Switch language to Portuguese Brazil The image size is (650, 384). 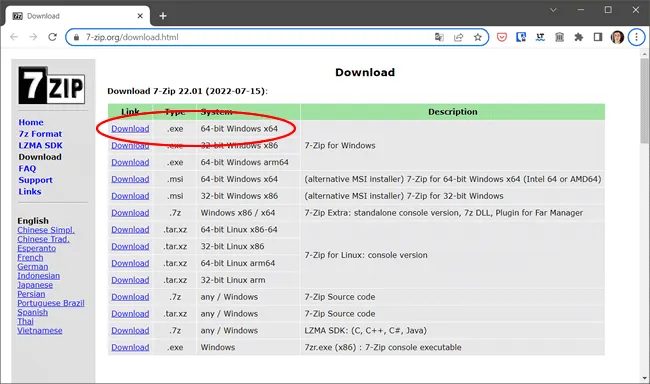(x=51, y=303)
